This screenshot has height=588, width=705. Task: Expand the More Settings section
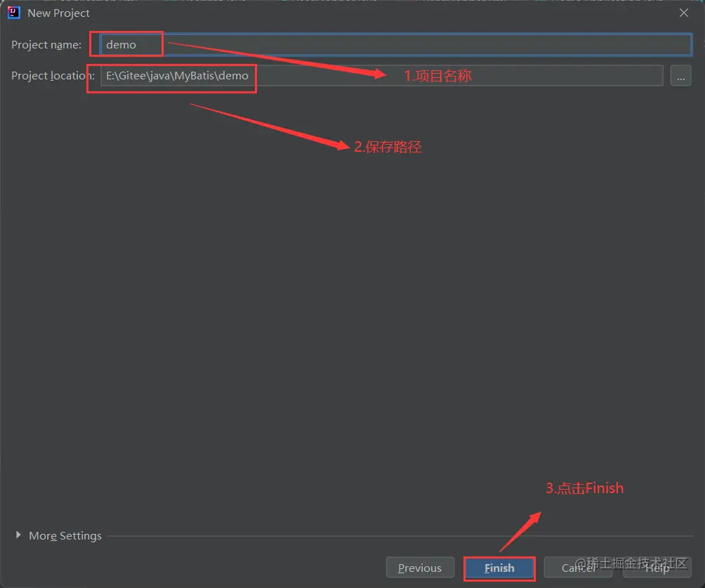[x=18, y=535]
